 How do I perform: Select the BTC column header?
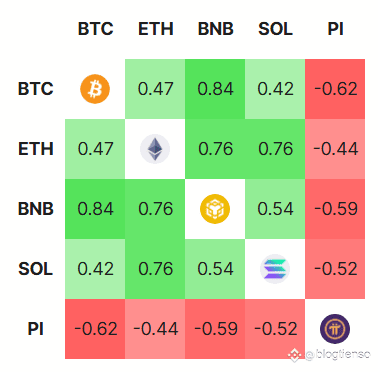[x=96, y=29]
